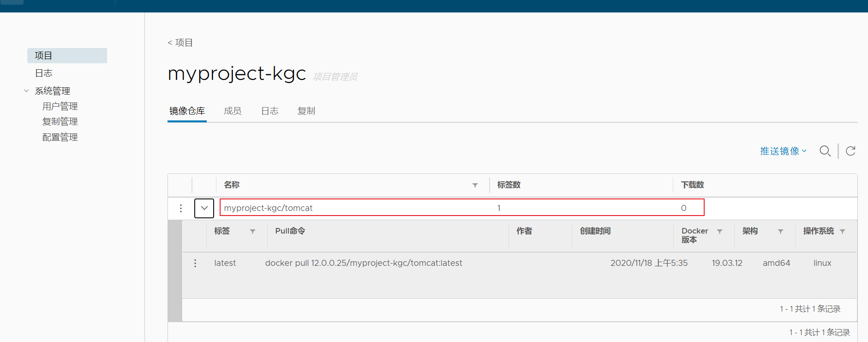Click the amd64 architecture value

[776, 263]
